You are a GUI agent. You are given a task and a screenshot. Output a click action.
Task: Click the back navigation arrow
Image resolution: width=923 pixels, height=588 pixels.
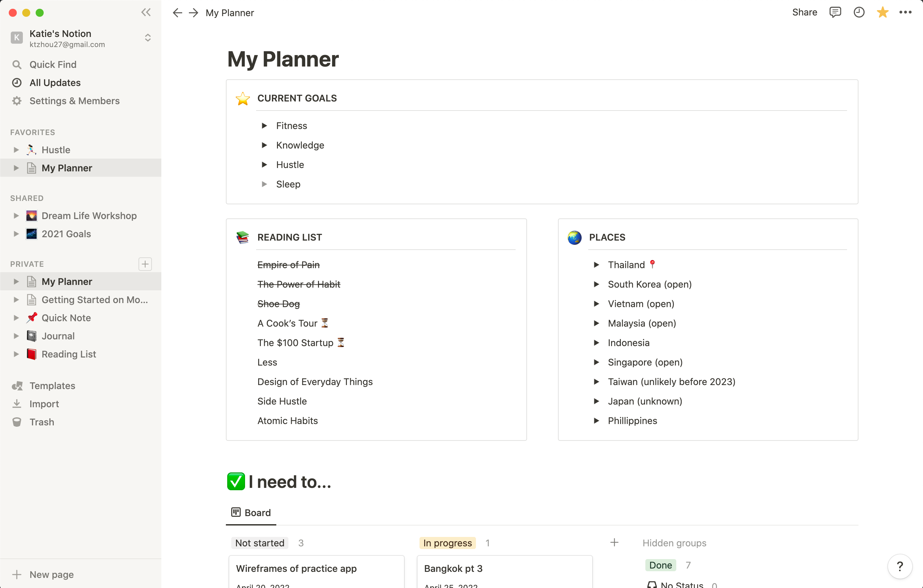(x=177, y=13)
